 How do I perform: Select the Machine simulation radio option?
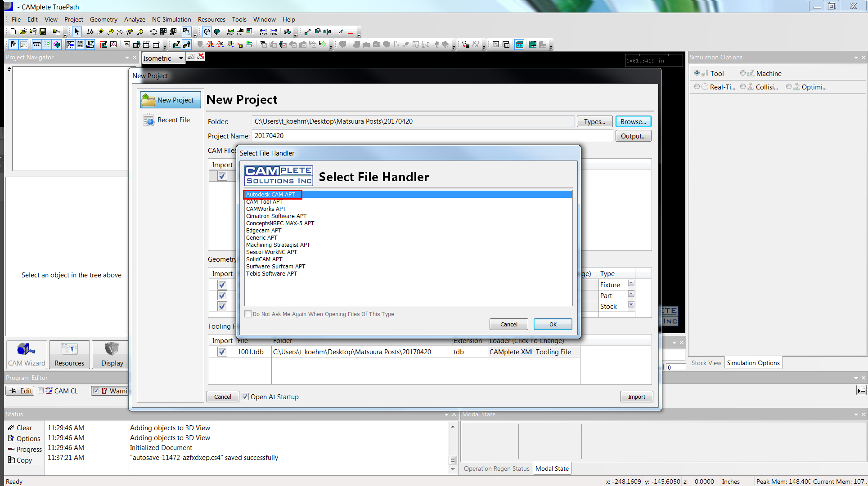click(743, 73)
